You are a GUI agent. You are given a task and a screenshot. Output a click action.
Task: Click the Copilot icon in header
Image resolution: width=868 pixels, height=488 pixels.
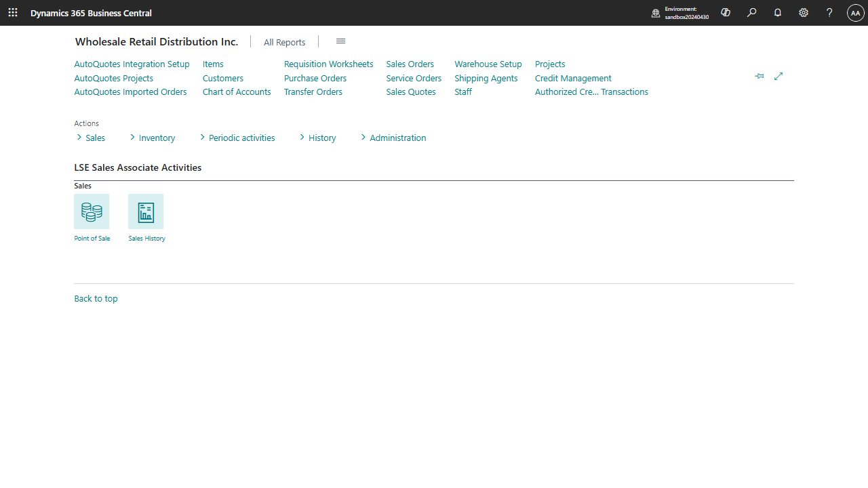pyautogui.click(x=726, y=13)
